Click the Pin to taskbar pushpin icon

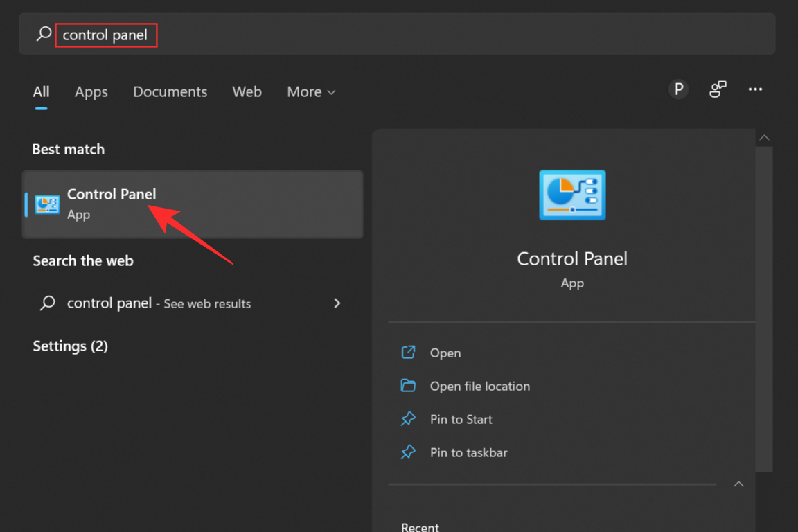click(x=409, y=452)
